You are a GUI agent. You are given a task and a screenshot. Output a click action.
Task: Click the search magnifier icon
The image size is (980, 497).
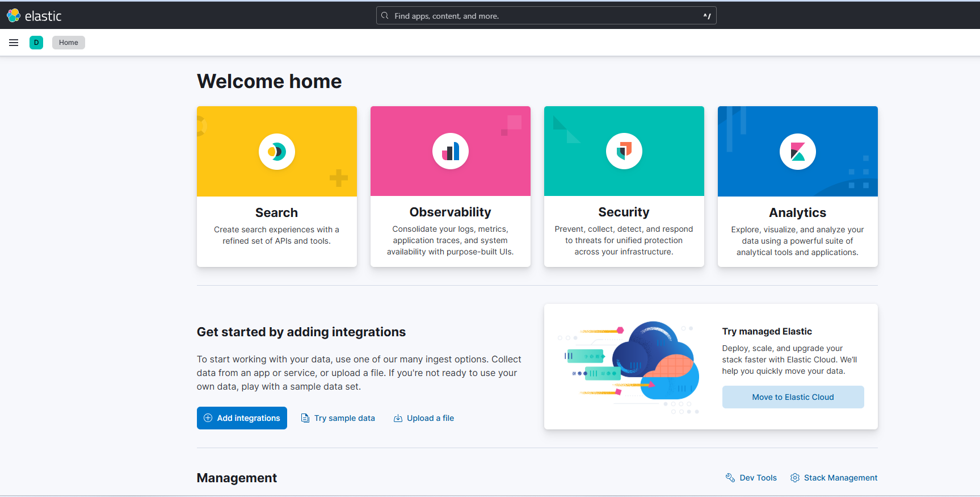(385, 16)
